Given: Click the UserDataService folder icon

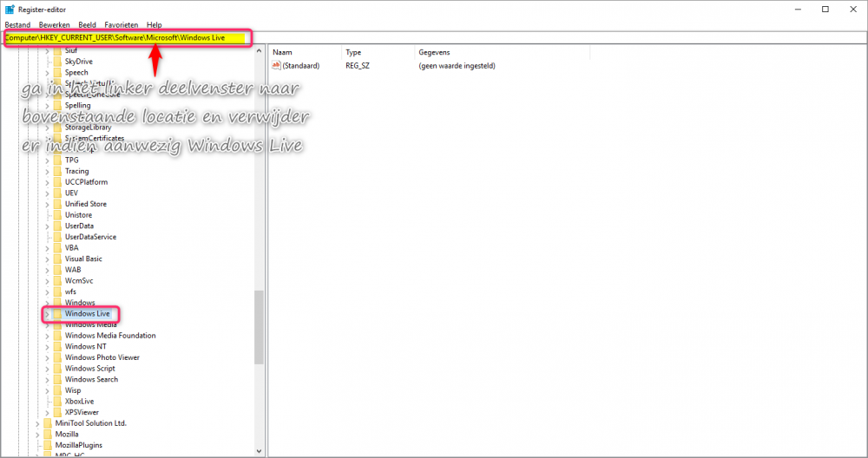Looking at the screenshot, I should (57, 237).
